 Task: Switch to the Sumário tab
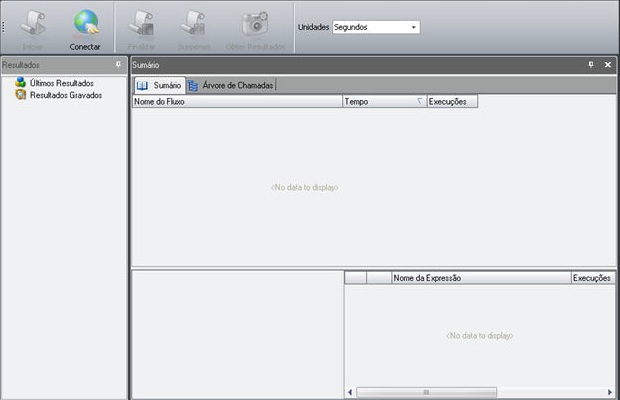coord(159,86)
